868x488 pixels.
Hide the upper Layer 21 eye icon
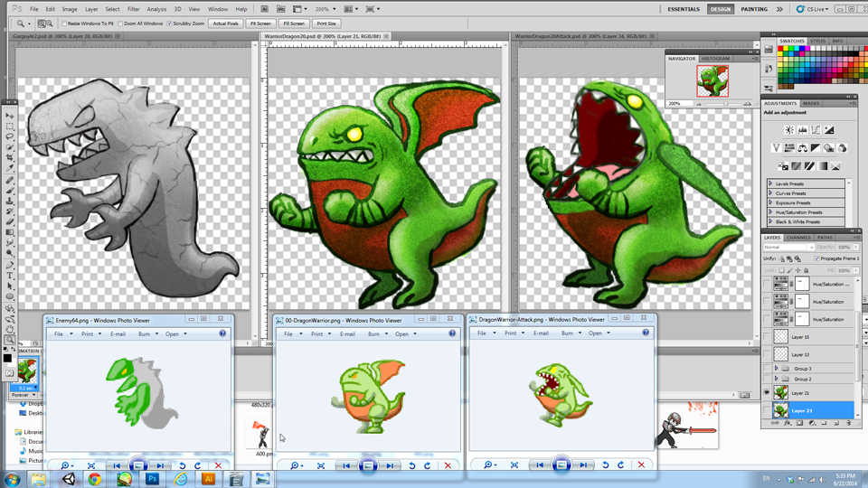tap(767, 393)
